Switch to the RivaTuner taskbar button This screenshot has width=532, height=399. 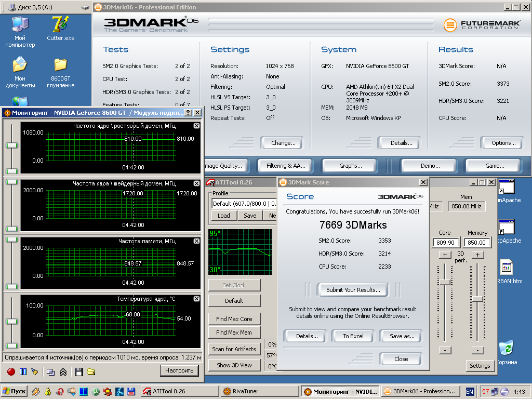(260, 392)
